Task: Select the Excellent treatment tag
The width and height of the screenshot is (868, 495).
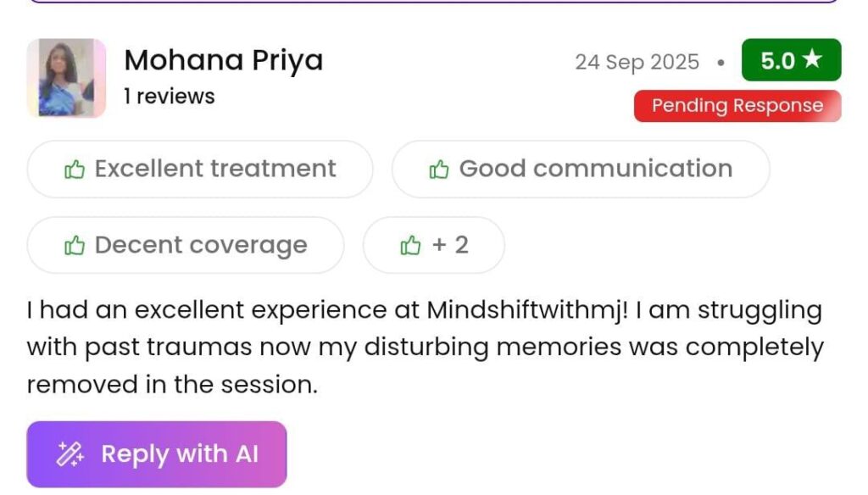Action: tap(200, 170)
